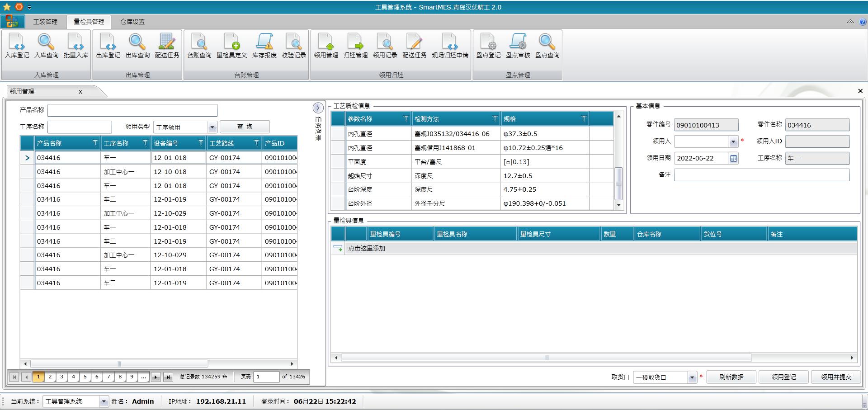Collapse the task list panel arrow
The height and width of the screenshot is (410, 868).
tap(318, 108)
